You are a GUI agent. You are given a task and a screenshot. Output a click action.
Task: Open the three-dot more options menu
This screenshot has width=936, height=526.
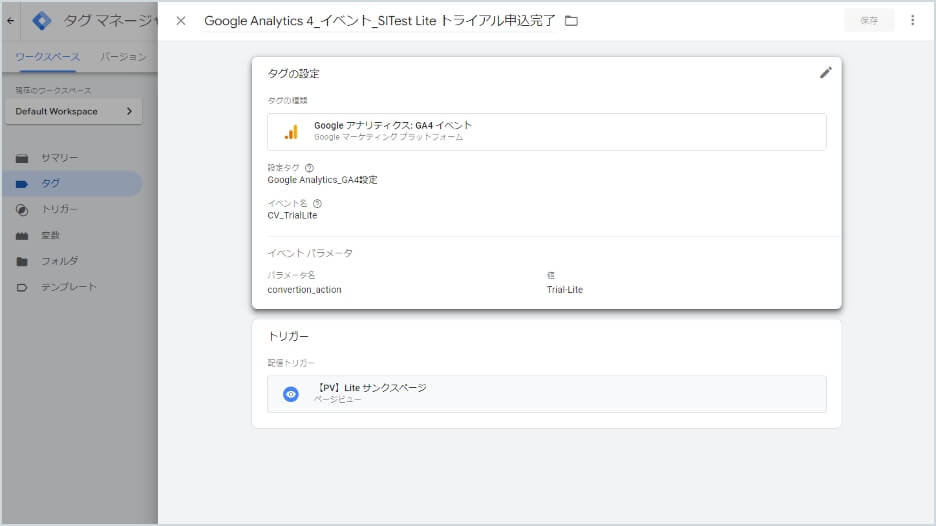pyautogui.click(x=912, y=21)
